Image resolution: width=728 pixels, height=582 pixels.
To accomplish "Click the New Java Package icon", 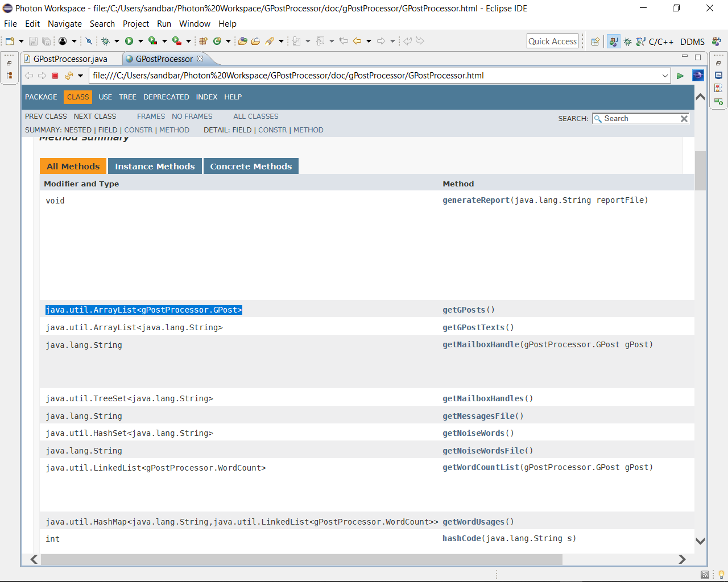I will click(x=203, y=41).
